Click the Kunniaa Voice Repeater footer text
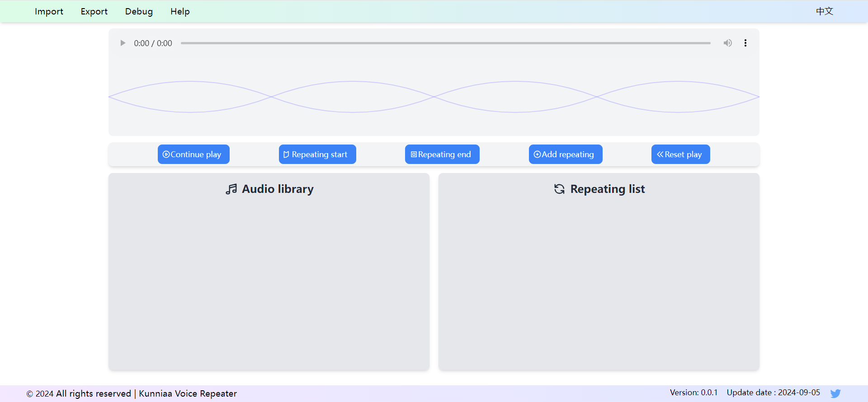The image size is (868, 402). pyautogui.click(x=188, y=393)
